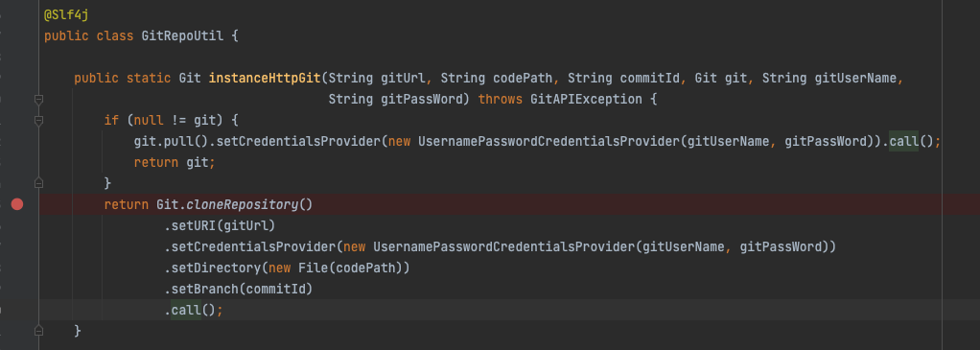Click the .setBranch(commitId) call
Image resolution: width=980 pixels, height=350 pixels.
(238, 289)
